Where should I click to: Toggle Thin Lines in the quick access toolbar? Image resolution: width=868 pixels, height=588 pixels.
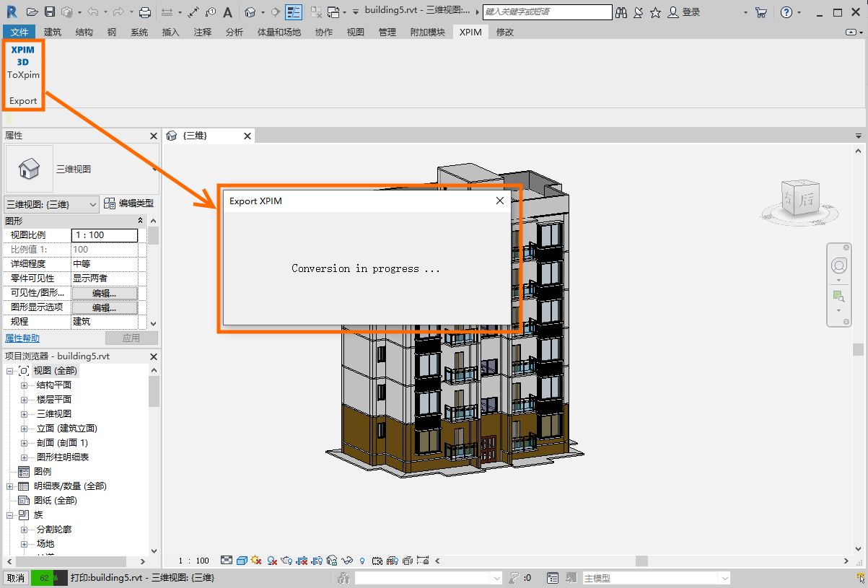tap(293, 12)
